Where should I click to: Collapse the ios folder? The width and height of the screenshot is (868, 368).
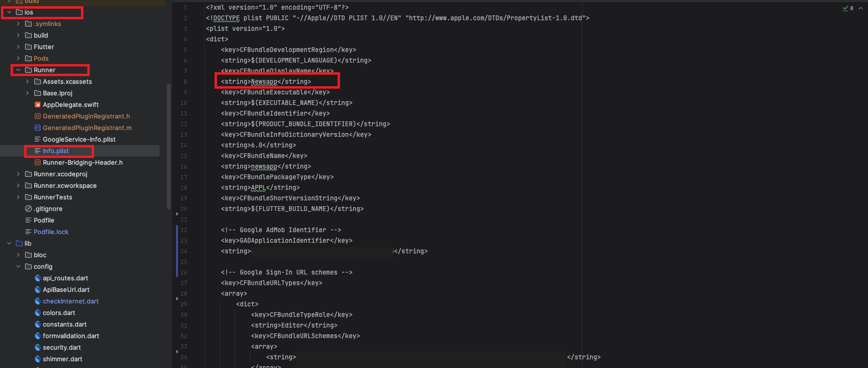(9, 12)
